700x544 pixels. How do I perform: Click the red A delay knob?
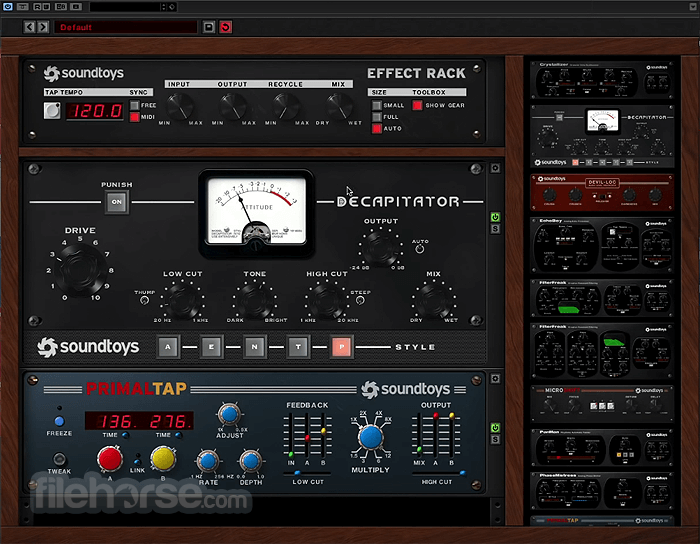click(110, 459)
